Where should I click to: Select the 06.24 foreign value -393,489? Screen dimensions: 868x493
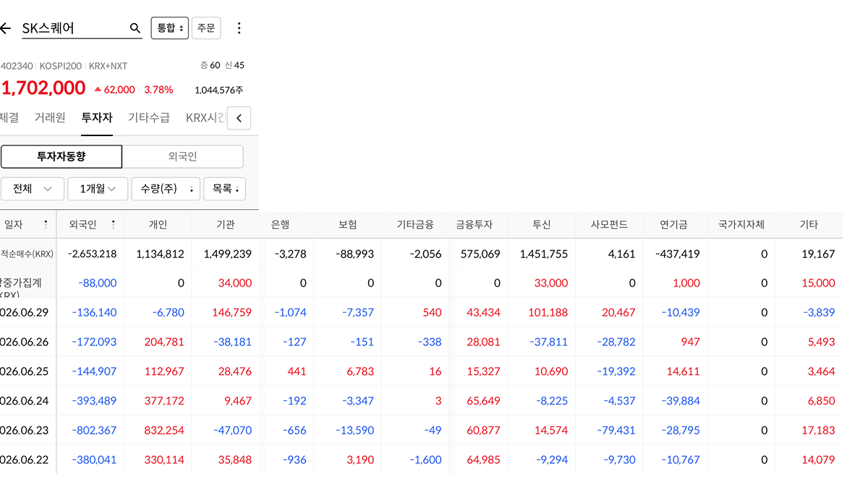point(95,400)
